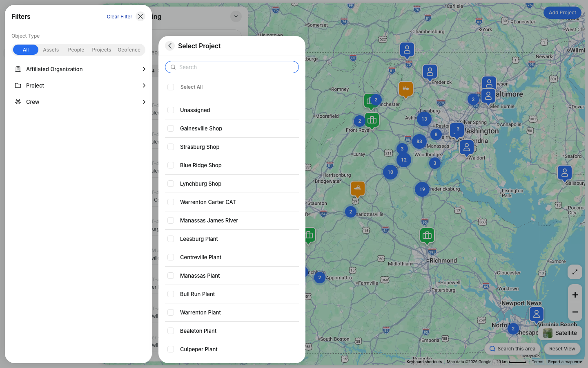Expand the Project filter row

pos(78,85)
